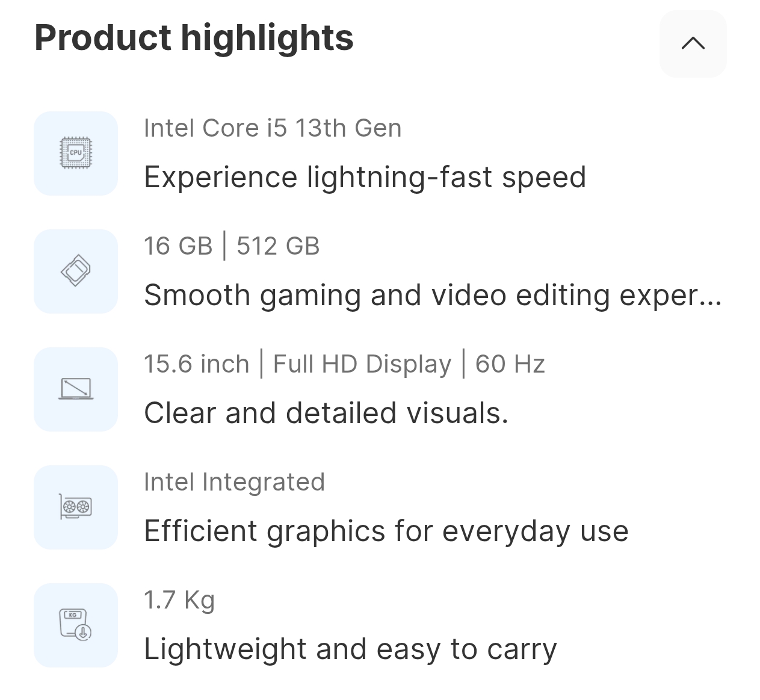The width and height of the screenshot is (760, 700).
Task: Tap the memory chip icon
Action: 76,271
